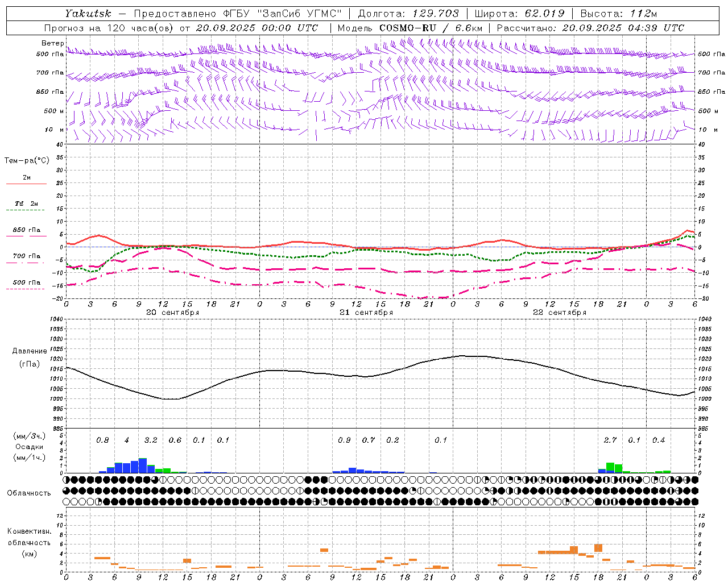Click the 'Модель COSMO-RU / 6.6км' label
This screenshot has width=728, height=582.
tap(410, 28)
